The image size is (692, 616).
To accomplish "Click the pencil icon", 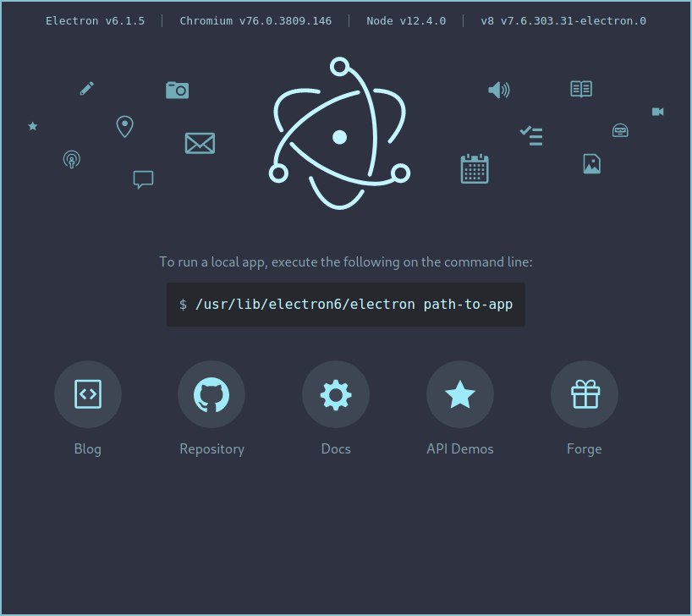I will [86, 88].
